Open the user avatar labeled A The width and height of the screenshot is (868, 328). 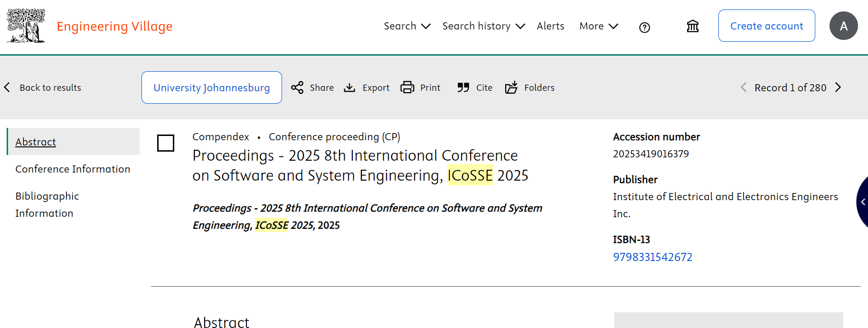pos(843,26)
